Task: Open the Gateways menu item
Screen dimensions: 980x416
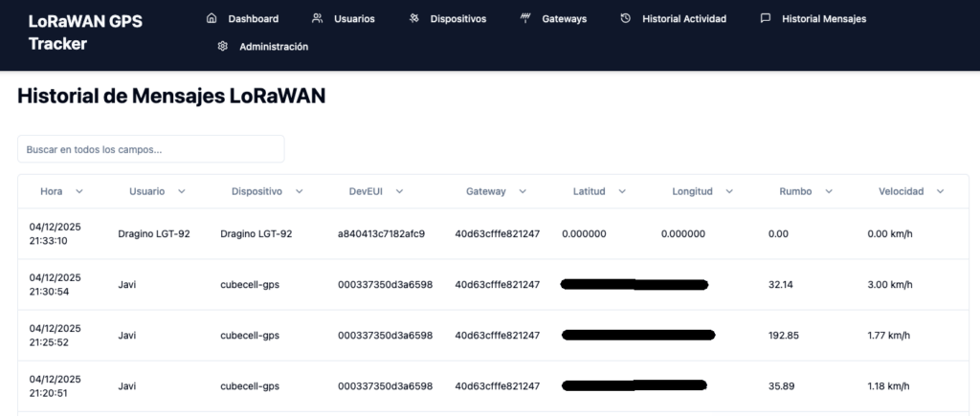Action: point(564,18)
